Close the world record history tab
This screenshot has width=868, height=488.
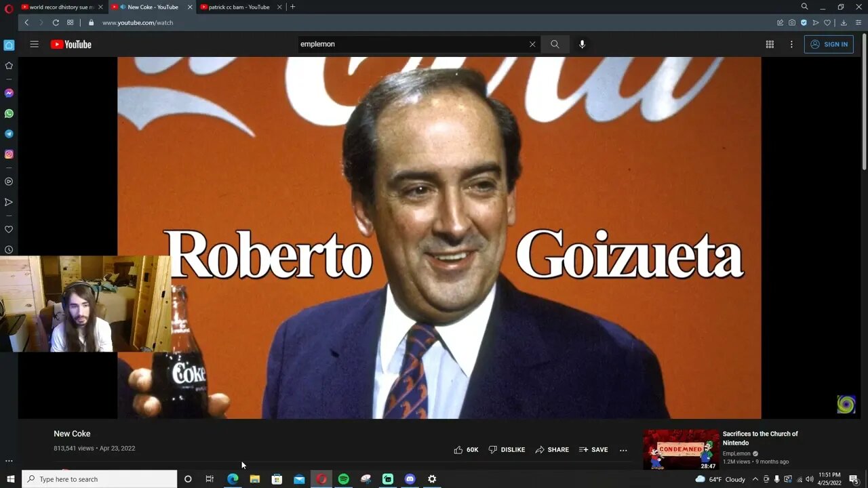coord(100,7)
